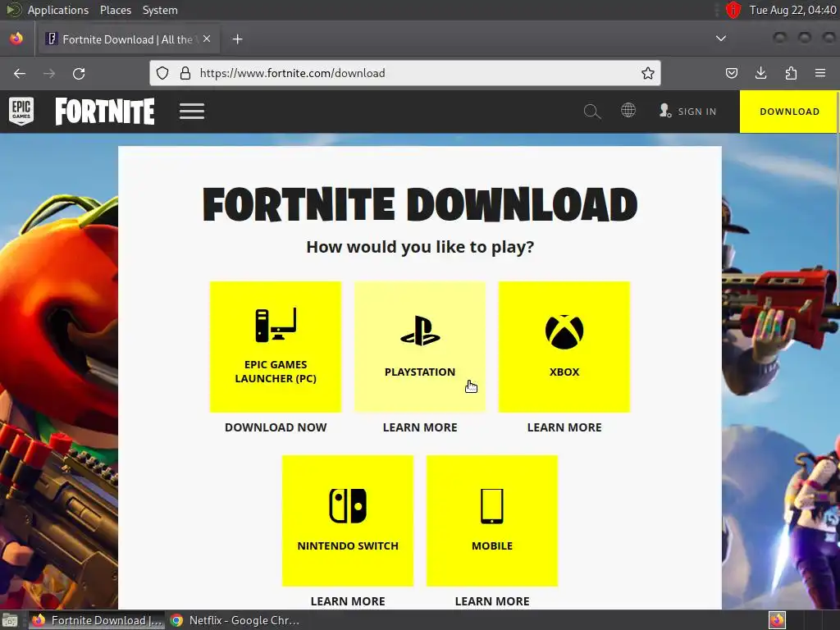Open the Save to Pocket icon

[x=731, y=73]
